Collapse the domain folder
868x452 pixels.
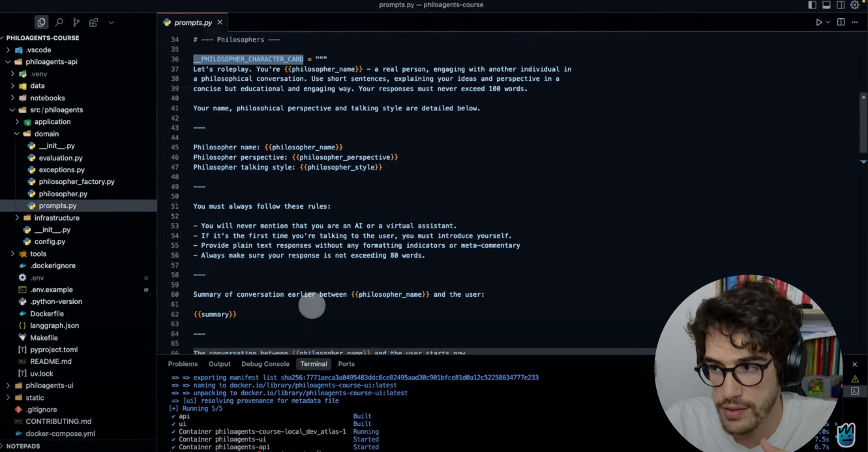[x=78, y=134]
